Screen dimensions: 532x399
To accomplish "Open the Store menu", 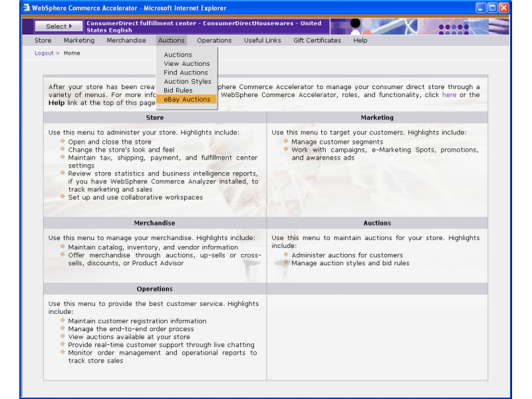I will [43, 41].
